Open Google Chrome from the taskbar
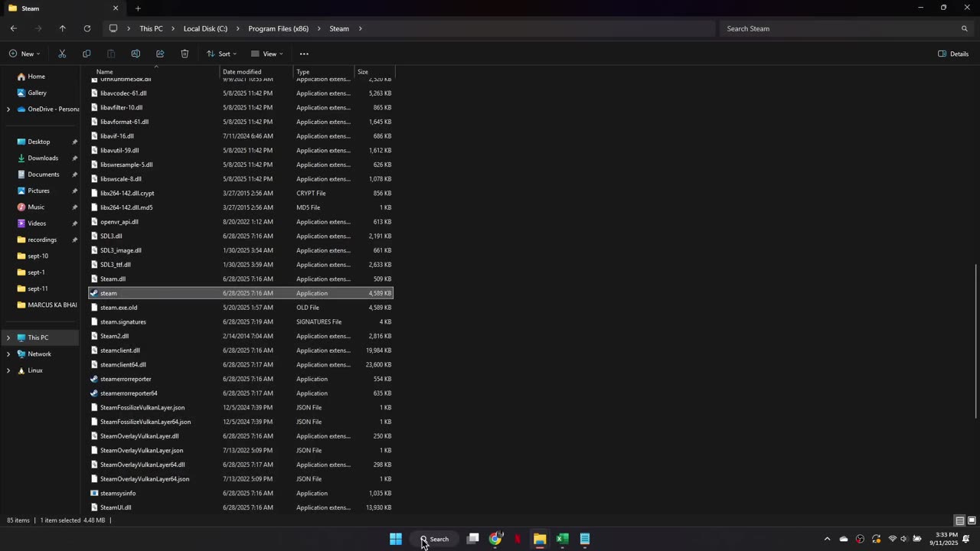This screenshot has width=980, height=551. 495,539
